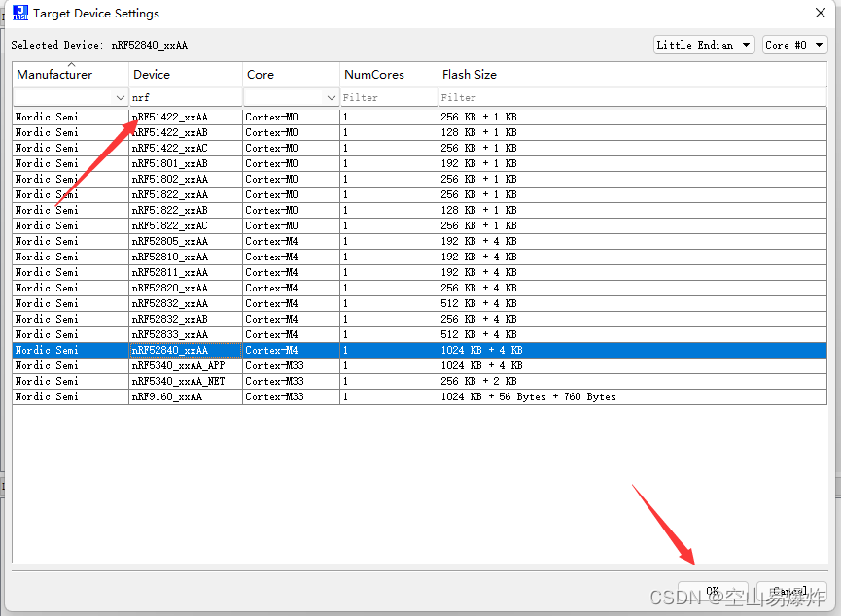Sort by the Flash Size column header

tap(632, 75)
